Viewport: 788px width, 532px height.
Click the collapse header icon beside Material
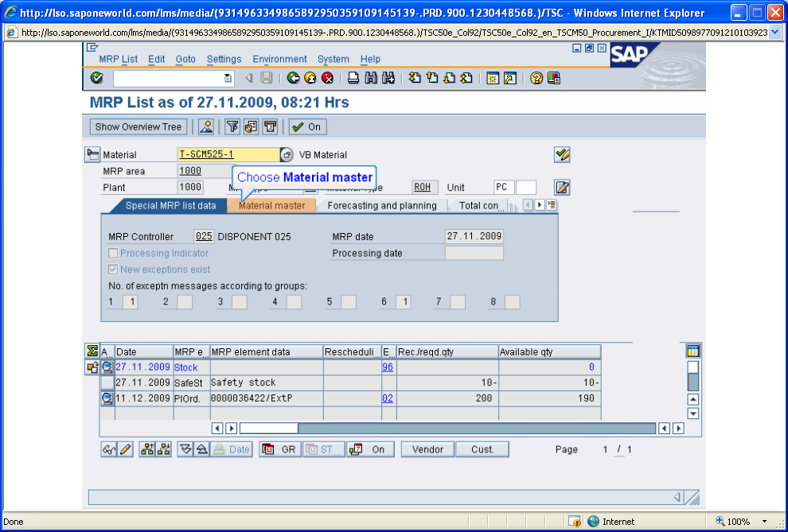coord(92,154)
